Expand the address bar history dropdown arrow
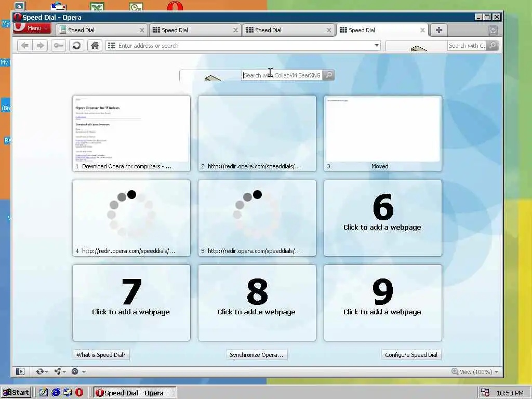Screen dimensions: 532x399 pos(377,46)
